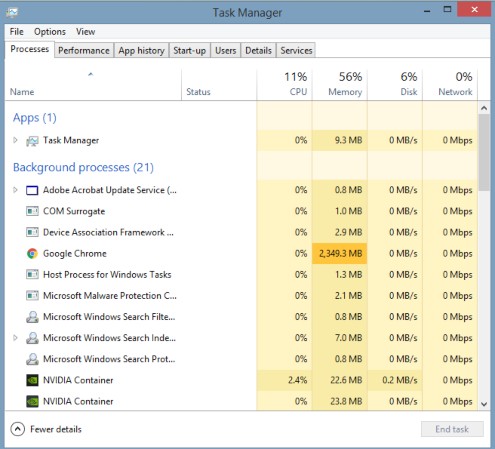Image resolution: width=495 pixels, height=449 pixels.
Task: Click the Device Association Framework icon
Action: coord(32,232)
